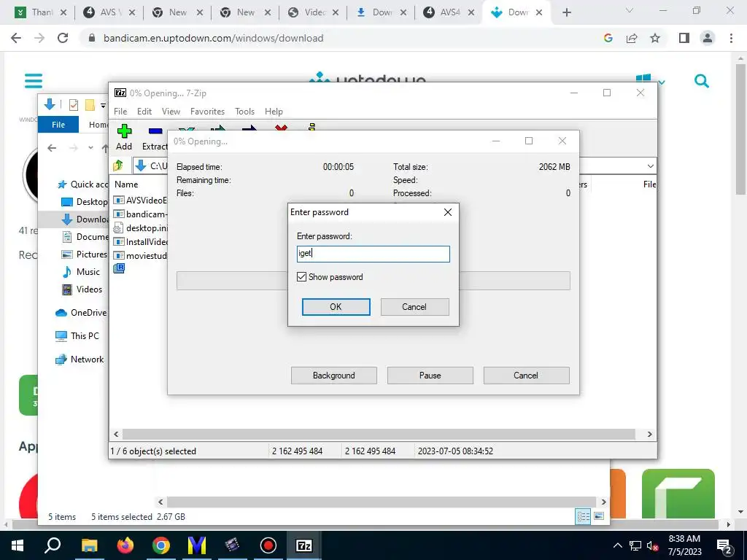747x560 pixels.
Task: Click the Explorer horizontal scrollbar
Action: click(381, 502)
